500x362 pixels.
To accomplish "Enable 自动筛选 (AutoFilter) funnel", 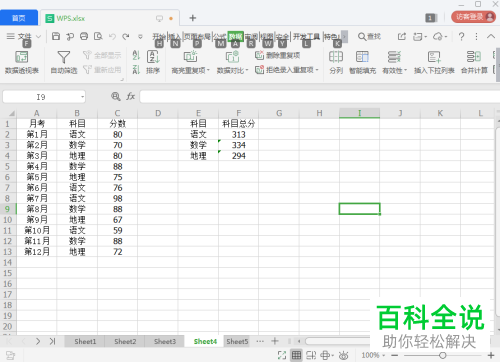I will point(64,62).
